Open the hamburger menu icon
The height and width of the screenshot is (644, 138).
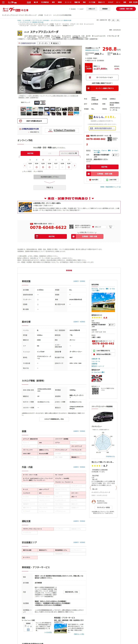(3, 2)
